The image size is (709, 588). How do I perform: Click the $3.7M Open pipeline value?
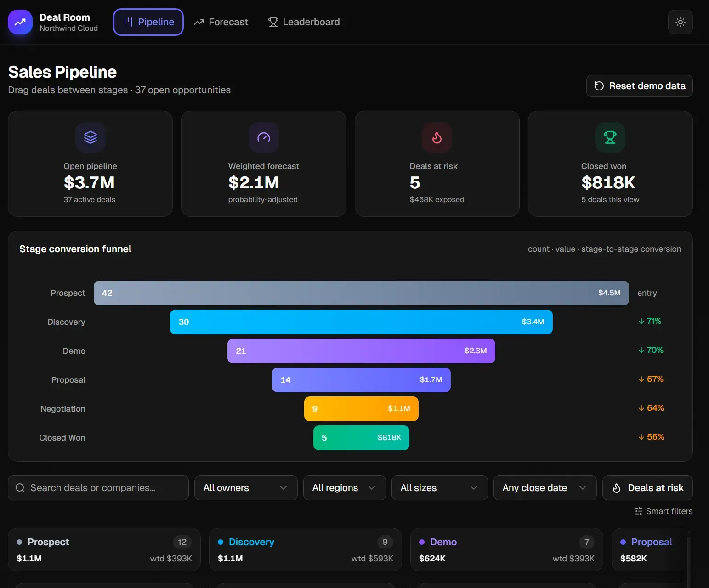89,183
